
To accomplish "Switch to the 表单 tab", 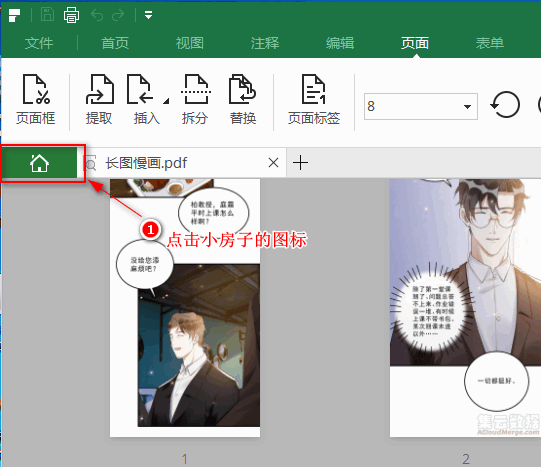I will [490, 43].
